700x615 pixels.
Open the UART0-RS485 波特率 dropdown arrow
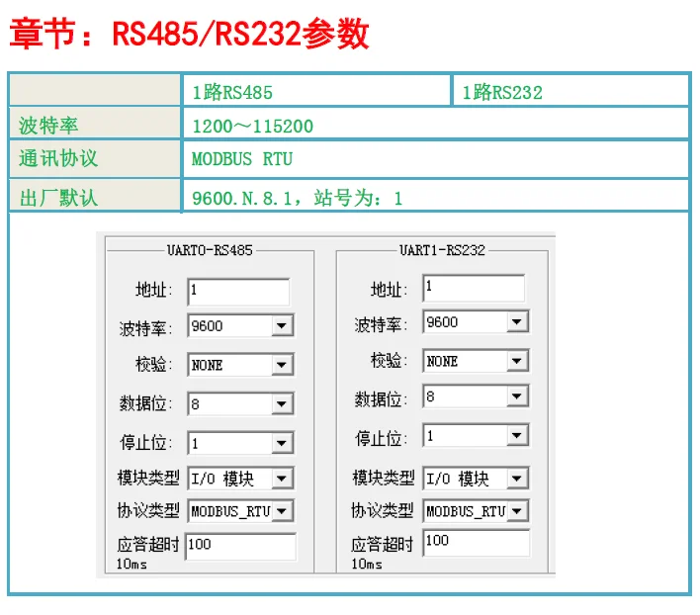282,326
